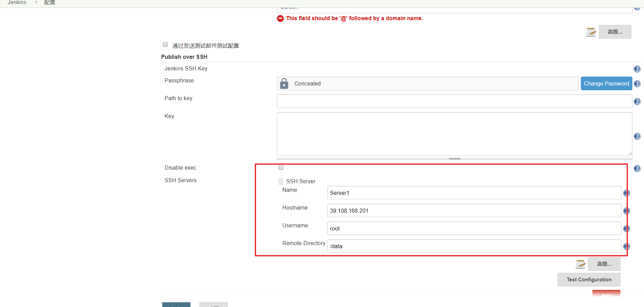Open help for Disable exec option
The image size is (644, 307).
click(637, 169)
